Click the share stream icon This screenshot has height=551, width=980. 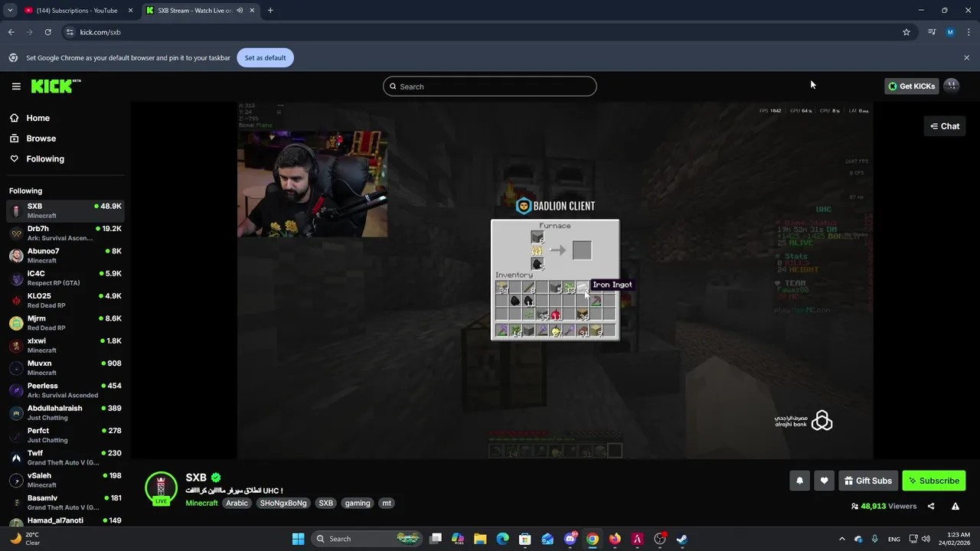tap(931, 506)
